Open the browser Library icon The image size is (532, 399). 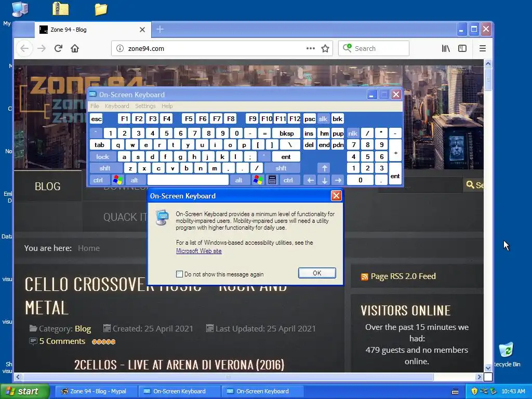(x=446, y=48)
